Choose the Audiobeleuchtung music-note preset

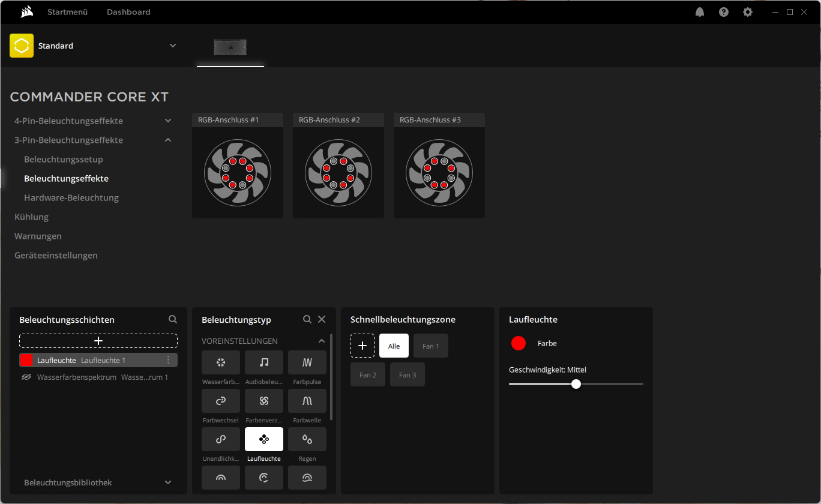click(x=264, y=362)
